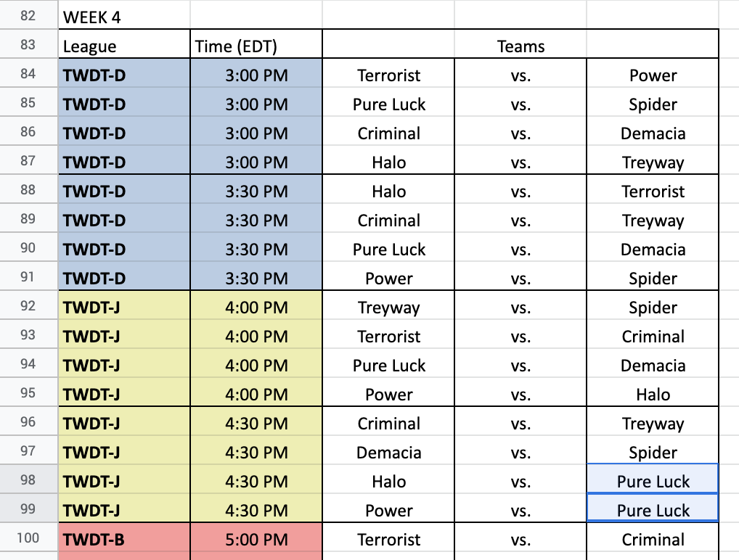Click row header 91
Viewport: 739px width, 560px height.
pos(28,276)
